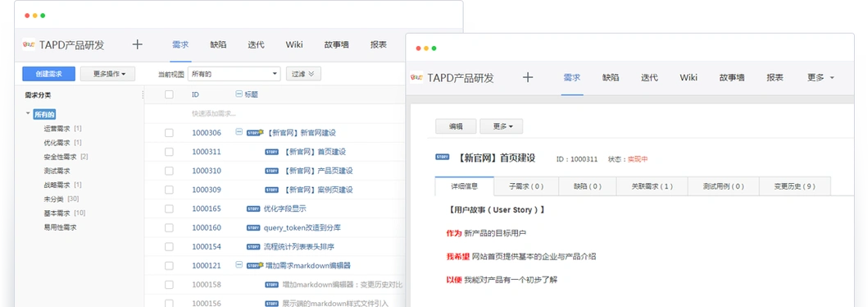The height and width of the screenshot is (307, 868).
Task: Click STORY icon on row 1000309
Action: point(271,190)
